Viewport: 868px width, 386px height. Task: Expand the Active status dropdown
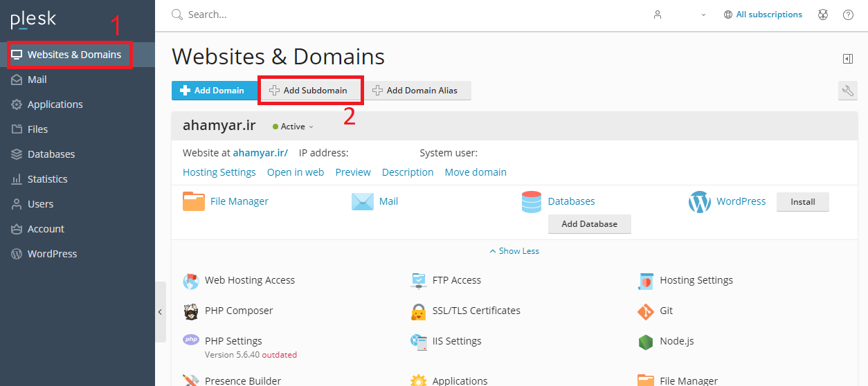293,127
